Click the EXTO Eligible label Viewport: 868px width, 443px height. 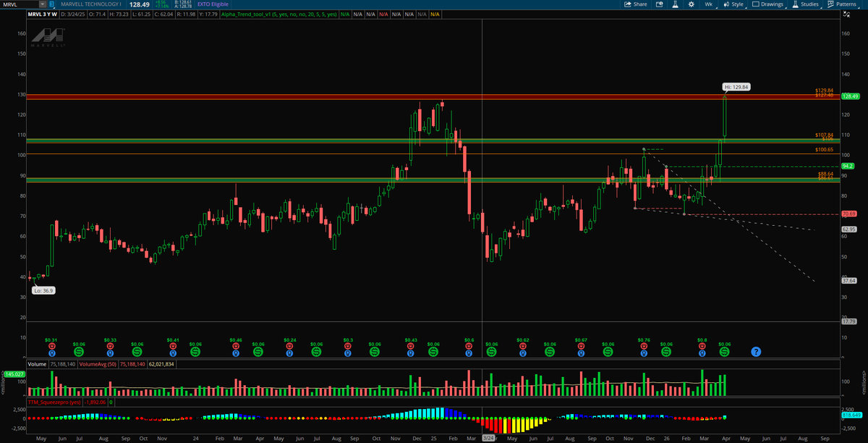(x=212, y=4)
